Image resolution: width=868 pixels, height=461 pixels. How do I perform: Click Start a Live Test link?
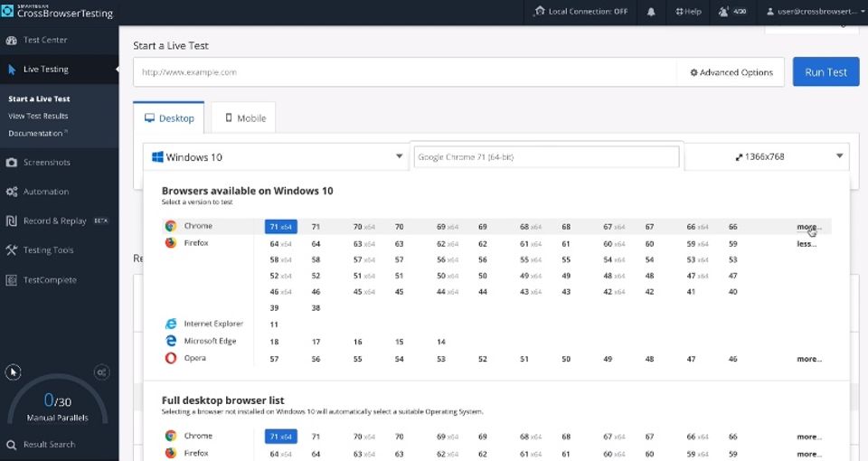tap(39, 99)
